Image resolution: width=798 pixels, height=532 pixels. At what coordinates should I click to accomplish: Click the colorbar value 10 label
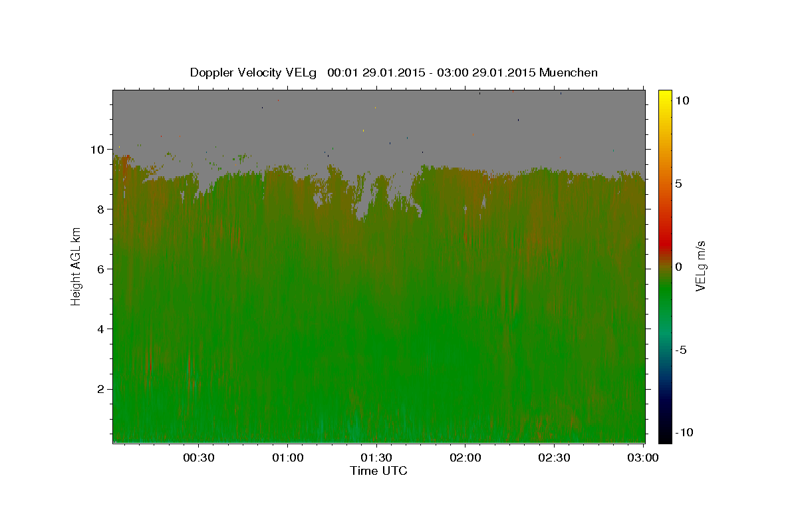pos(682,100)
